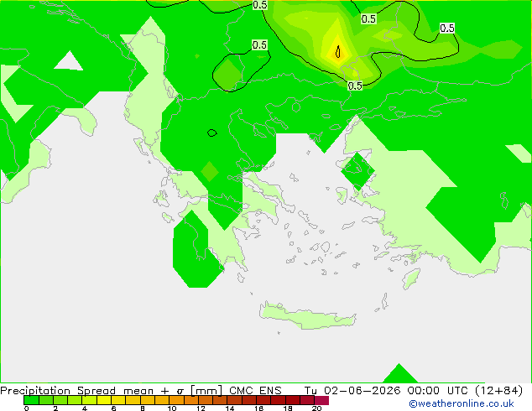
Task: Click the legend swatch starting at 2
Action: 60,400
